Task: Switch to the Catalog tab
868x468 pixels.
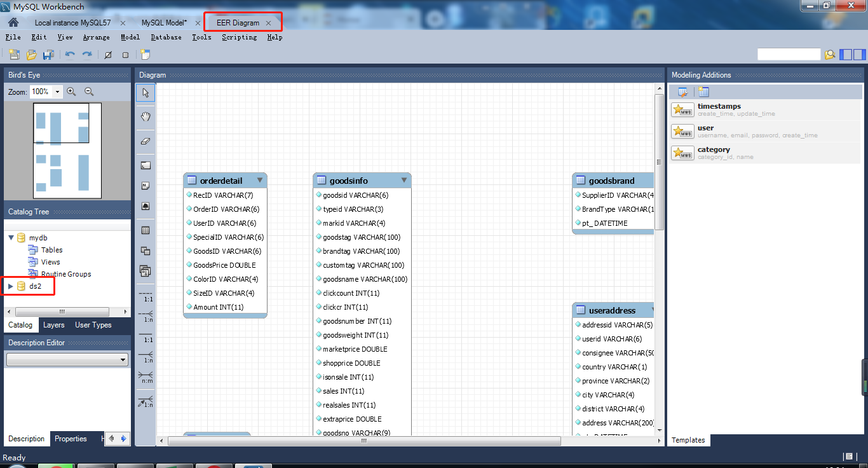Action: pyautogui.click(x=20, y=325)
